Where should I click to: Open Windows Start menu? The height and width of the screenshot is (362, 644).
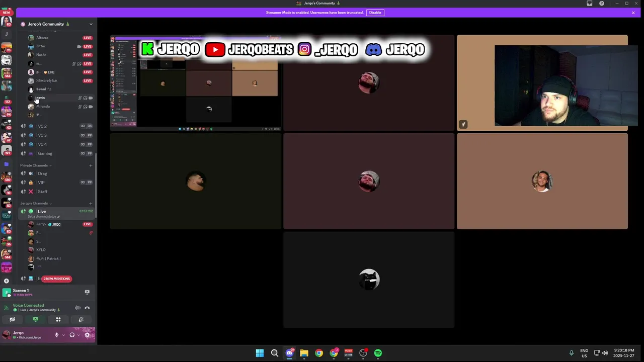(x=260, y=353)
